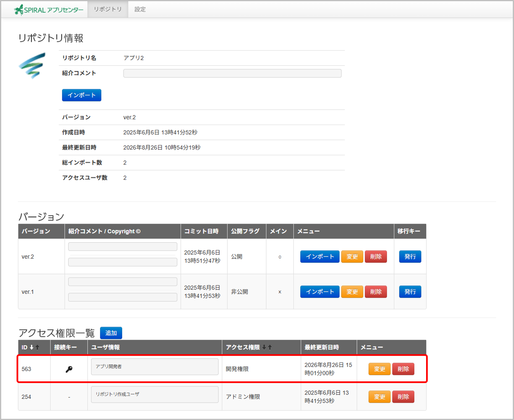Click 変更 for user ID 563
This screenshot has height=420, width=514.
click(x=379, y=369)
